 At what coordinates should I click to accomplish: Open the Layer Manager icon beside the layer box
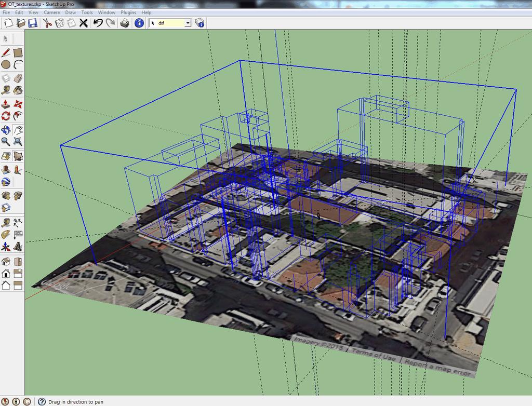199,23
